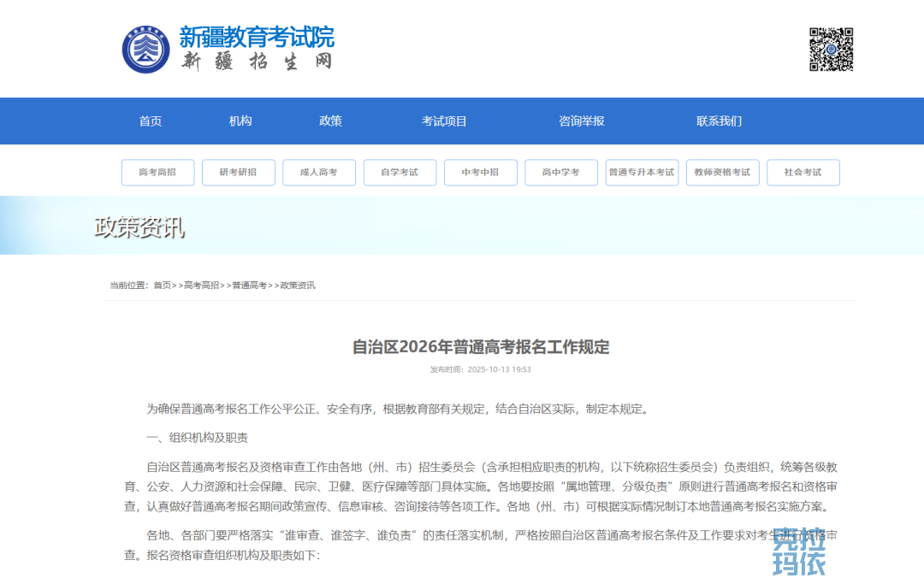Click 普通高考 in the breadcrumb path
This screenshot has width=924, height=578.
(x=250, y=286)
